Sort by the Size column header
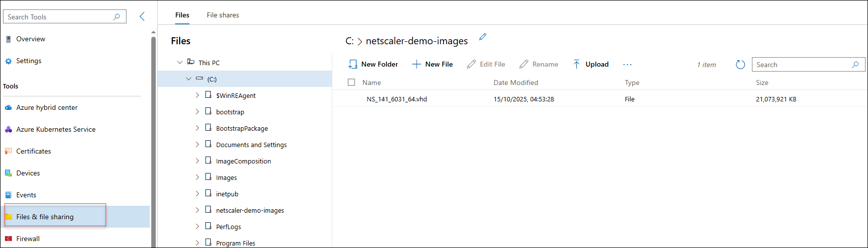Image resolution: width=868 pixels, height=248 pixels. [762, 83]
